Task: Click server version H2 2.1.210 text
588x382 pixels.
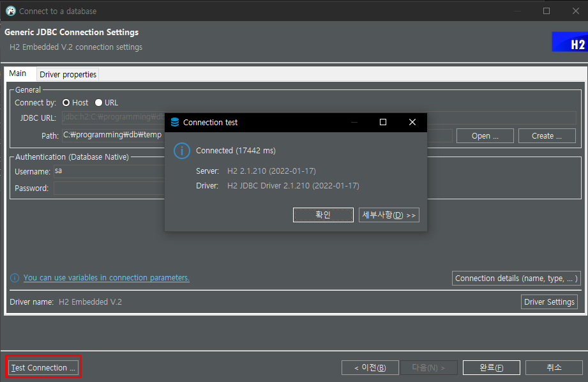Action: (x=271, y=171)
